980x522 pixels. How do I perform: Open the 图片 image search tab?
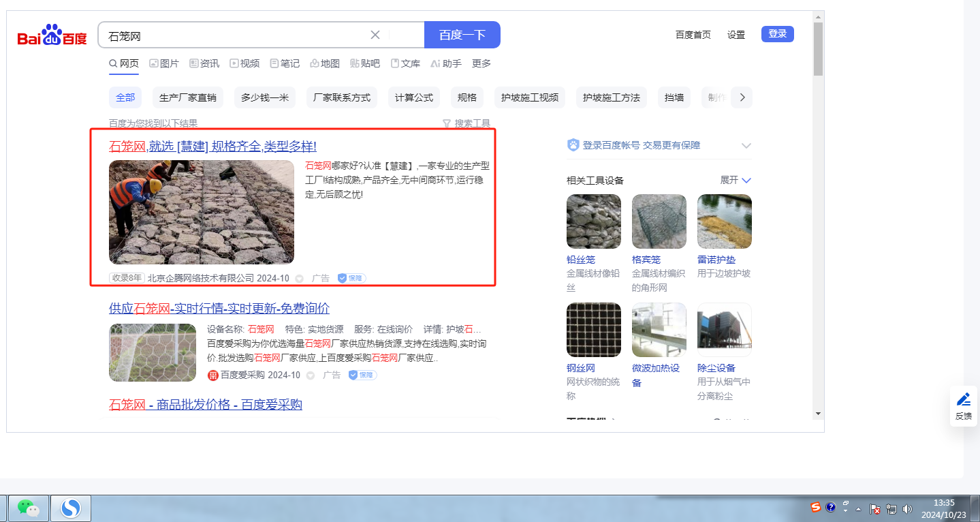click(164, 63)
